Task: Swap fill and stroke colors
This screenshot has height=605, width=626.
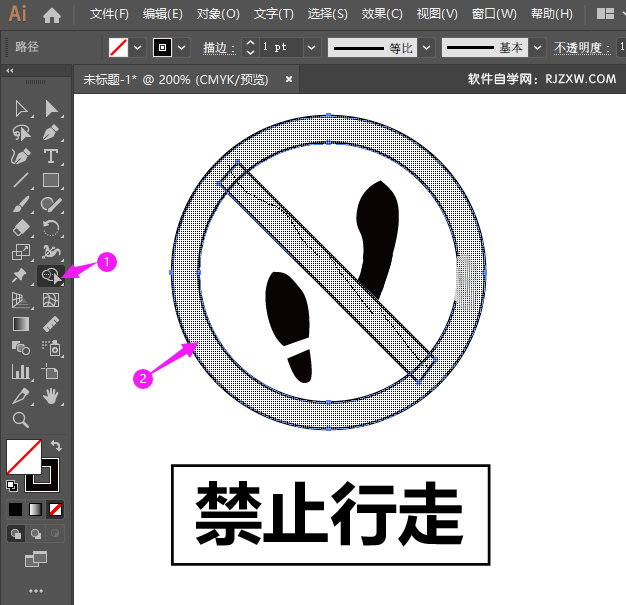Action: coord(56,445)
